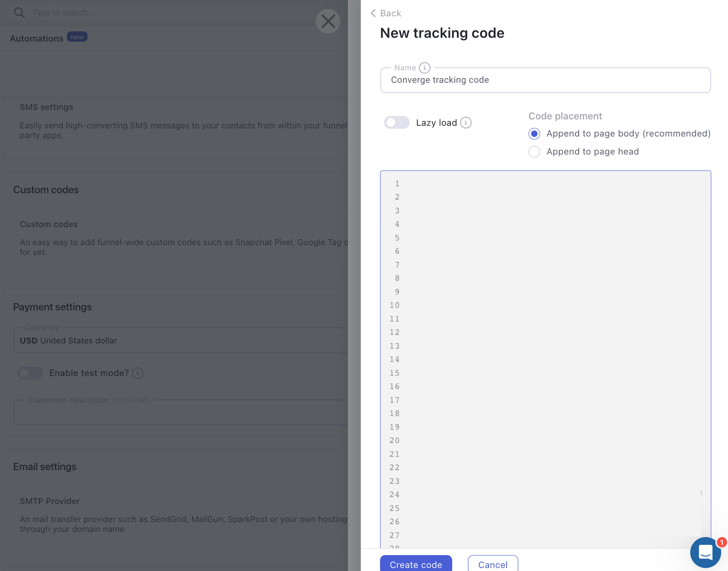The width and height of the screenshot is (728, 571).
Task: Click the back chevron icon next to Back
Action: [373, 13]
